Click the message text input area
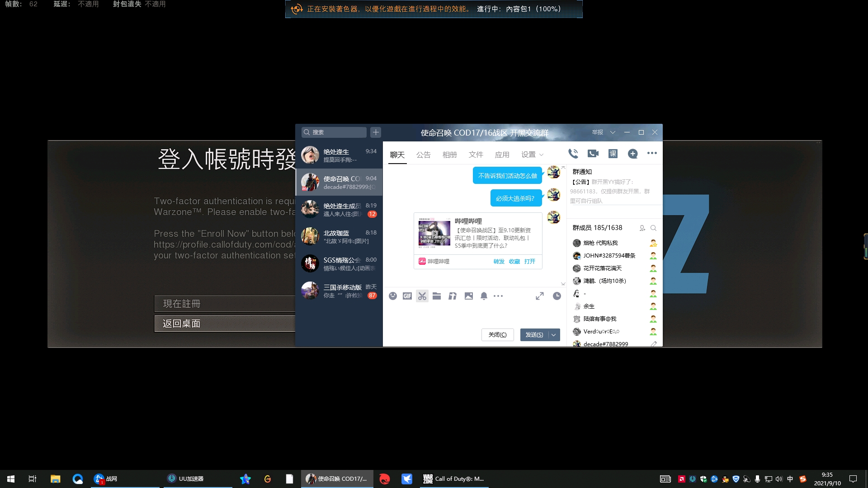The width and height of the screenshot is (868, 488). tap(474, 314)
